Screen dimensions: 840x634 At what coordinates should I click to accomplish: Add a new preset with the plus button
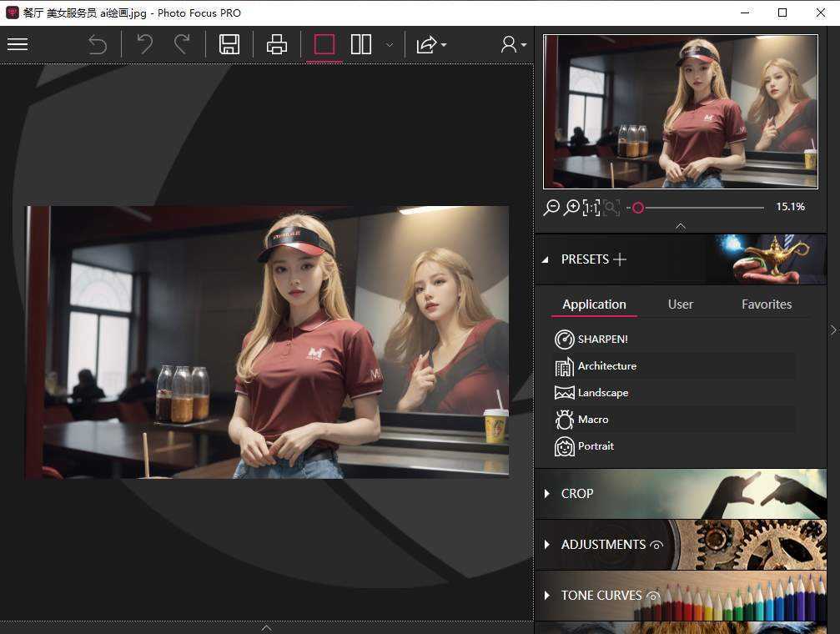click(x=621, y=259)
